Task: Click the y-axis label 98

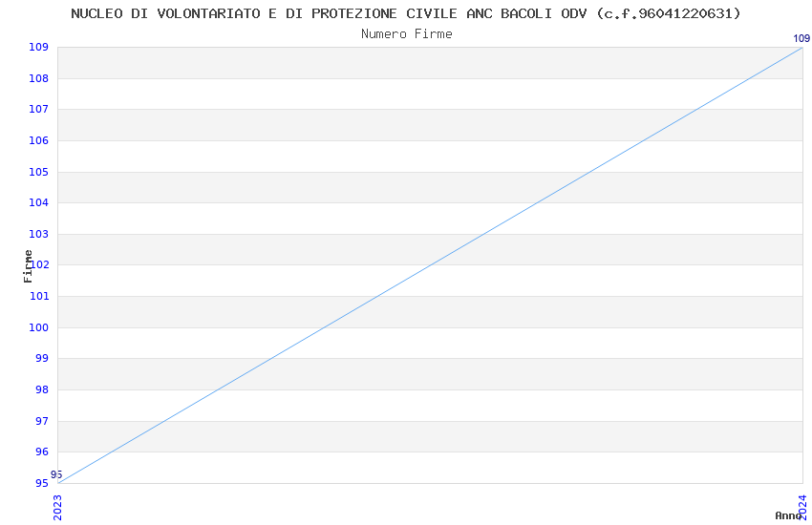Action: tap(42, 390)
